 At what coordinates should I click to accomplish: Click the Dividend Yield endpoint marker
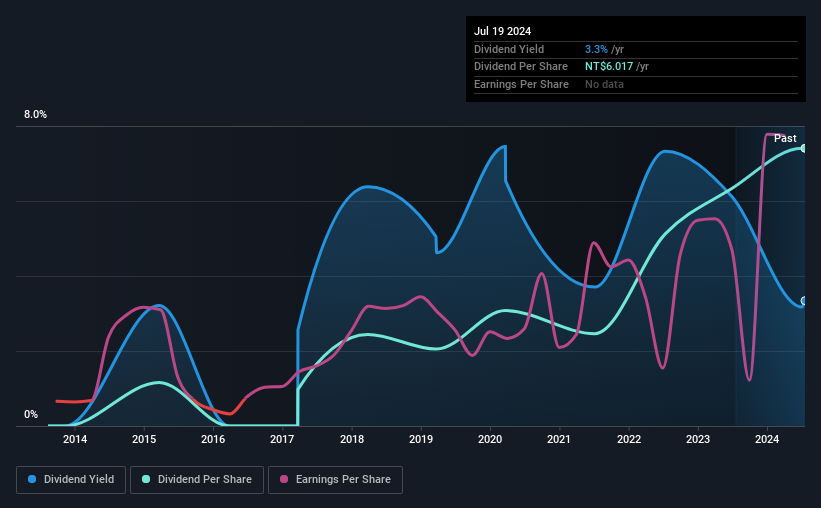coord(804,301)
